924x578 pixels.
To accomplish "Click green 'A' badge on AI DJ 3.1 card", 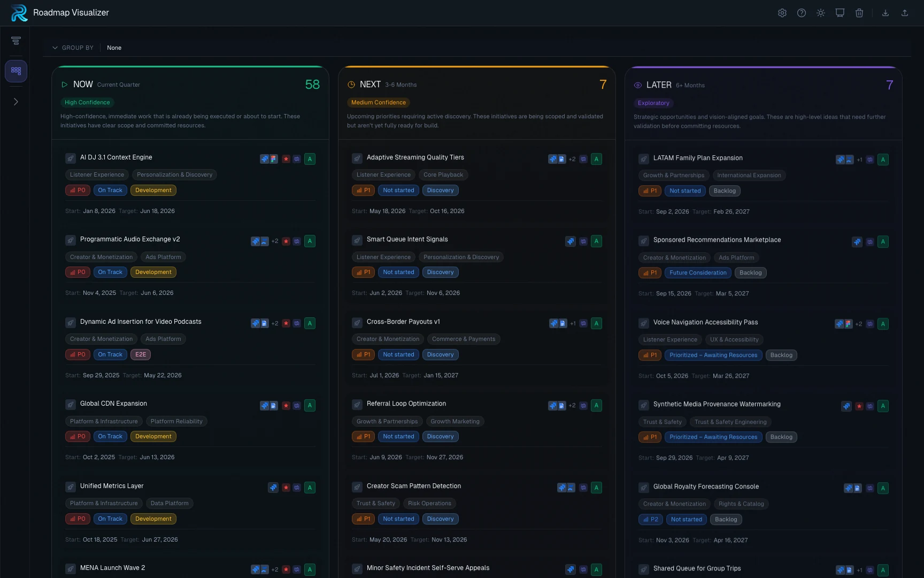I will pos(310,159).
